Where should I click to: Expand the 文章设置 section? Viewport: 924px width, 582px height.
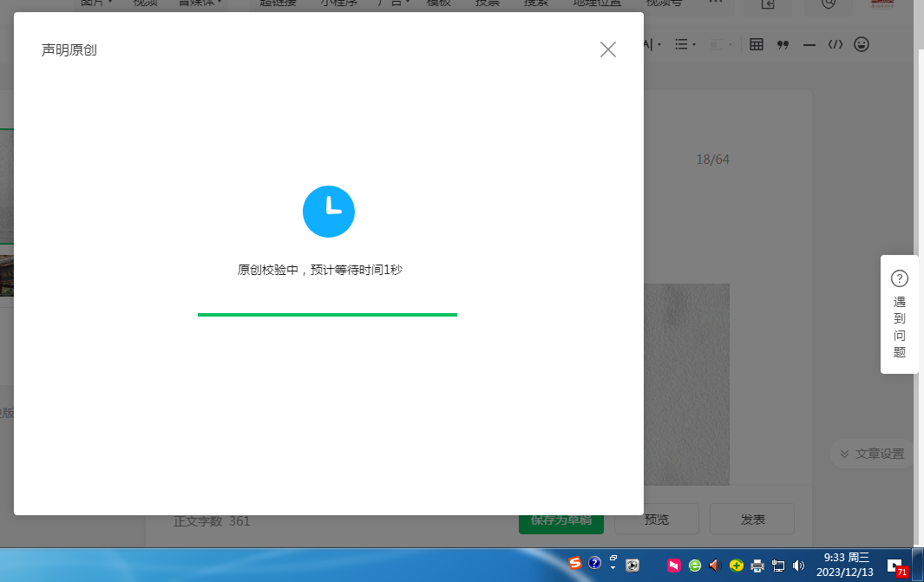pos(872,454)
